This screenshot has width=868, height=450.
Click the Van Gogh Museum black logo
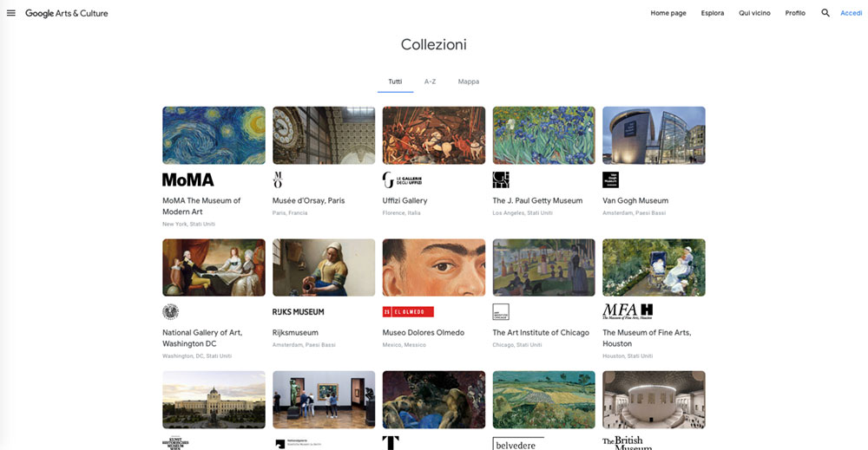click(610, 179)
